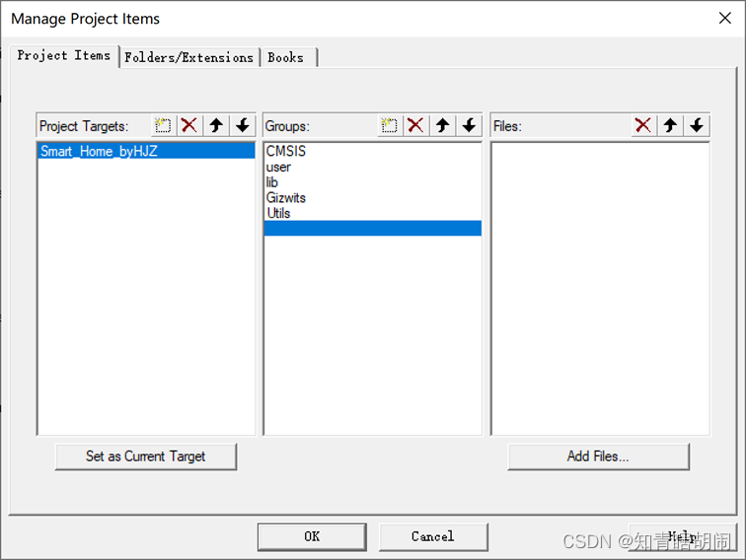Move project target up with arrow icon
This screenshot has width=746, height=560.
point(216,125)
